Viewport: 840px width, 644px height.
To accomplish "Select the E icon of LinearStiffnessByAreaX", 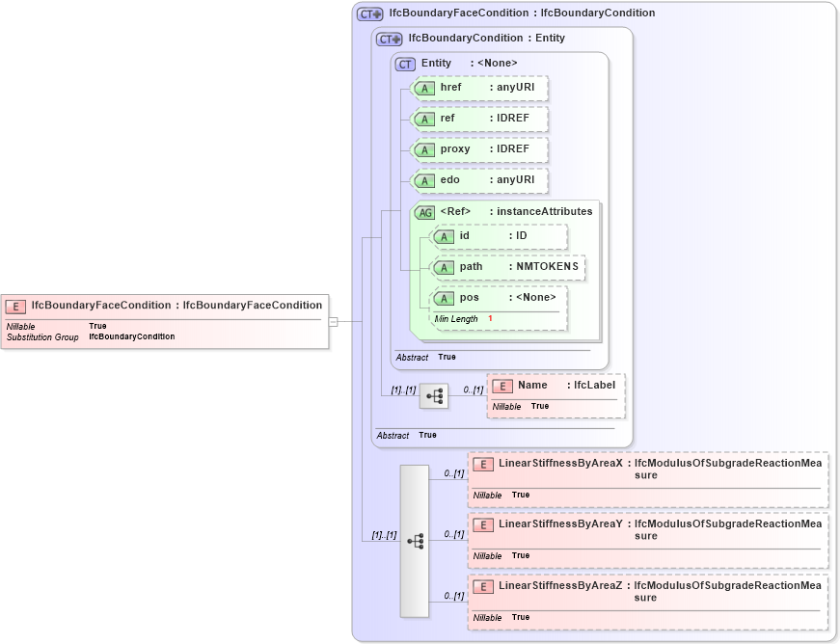I will coord(482,463).
